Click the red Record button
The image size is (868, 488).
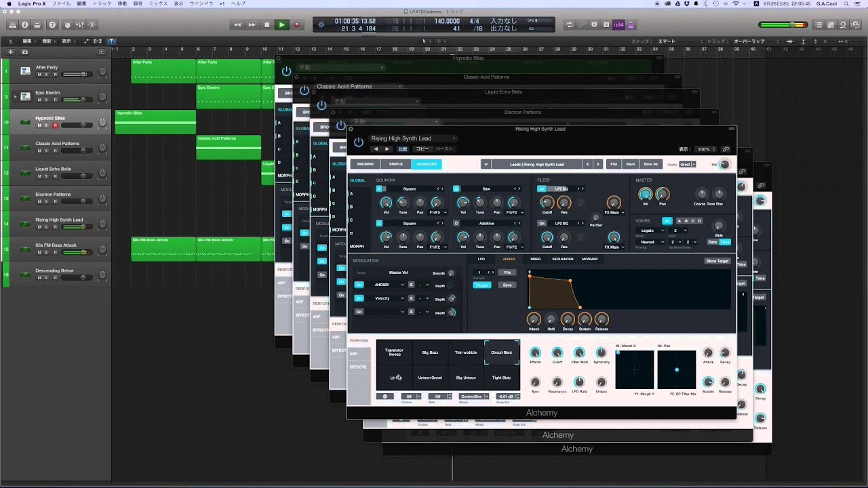pos(296,25)
